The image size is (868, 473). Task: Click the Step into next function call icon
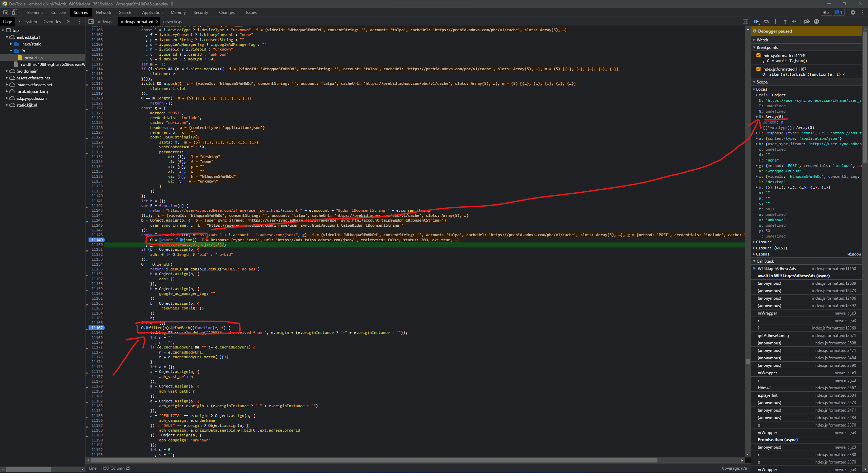[775, 21]
